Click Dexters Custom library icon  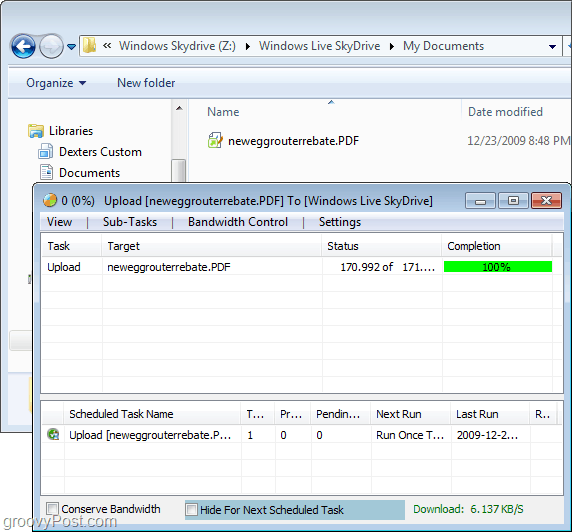[x=46, y=151]
